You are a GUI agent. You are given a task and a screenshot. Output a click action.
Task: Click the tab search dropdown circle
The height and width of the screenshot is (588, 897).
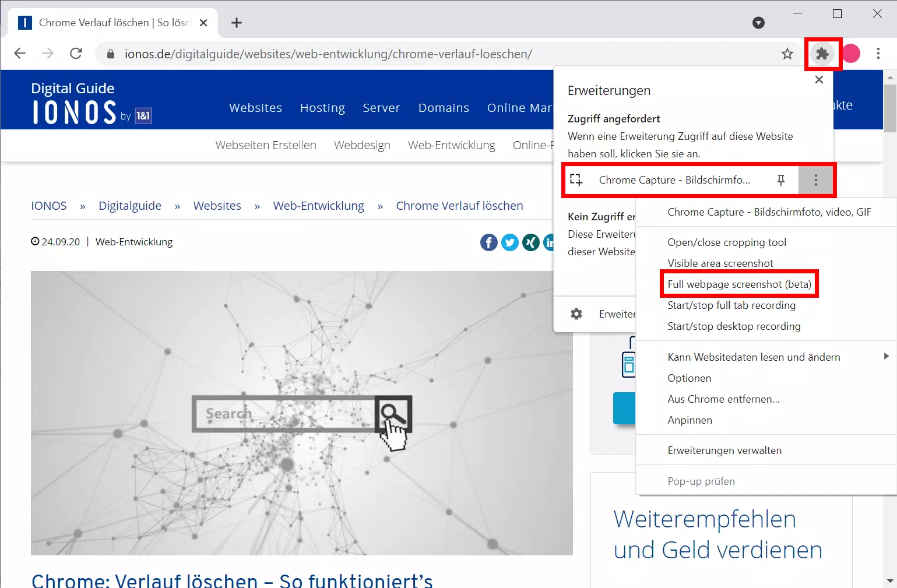click(758, 23)
